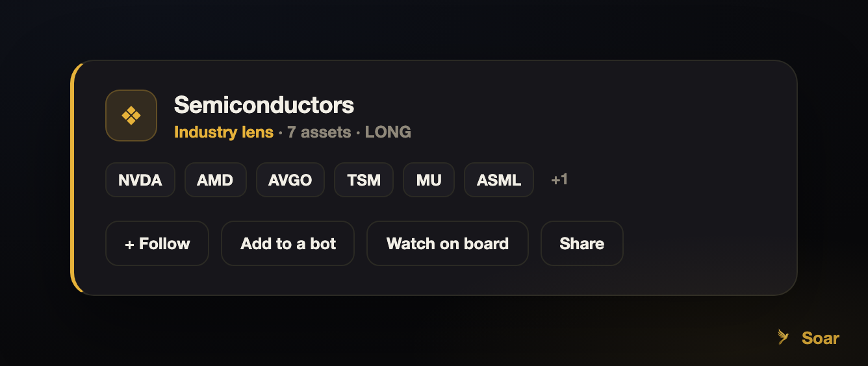Click the gold accent bar on card edge
This screenshot has height=366, width=868.
[73, 178]
